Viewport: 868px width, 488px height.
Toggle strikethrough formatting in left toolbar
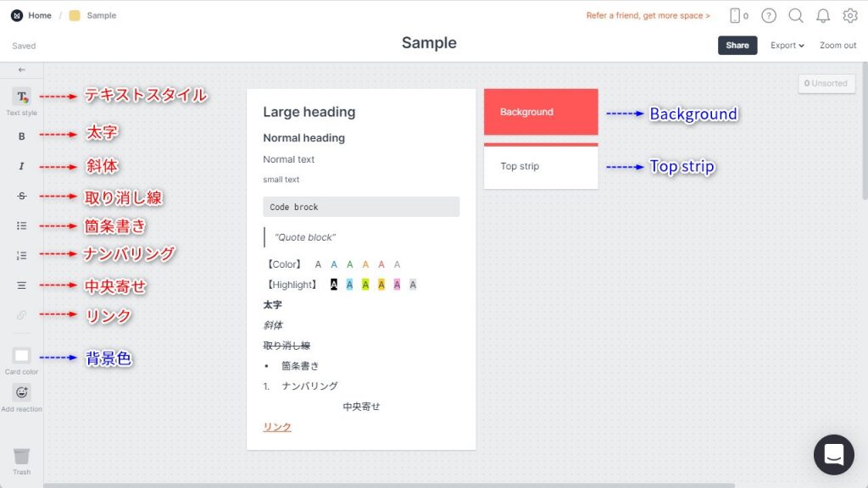(21, 196)
